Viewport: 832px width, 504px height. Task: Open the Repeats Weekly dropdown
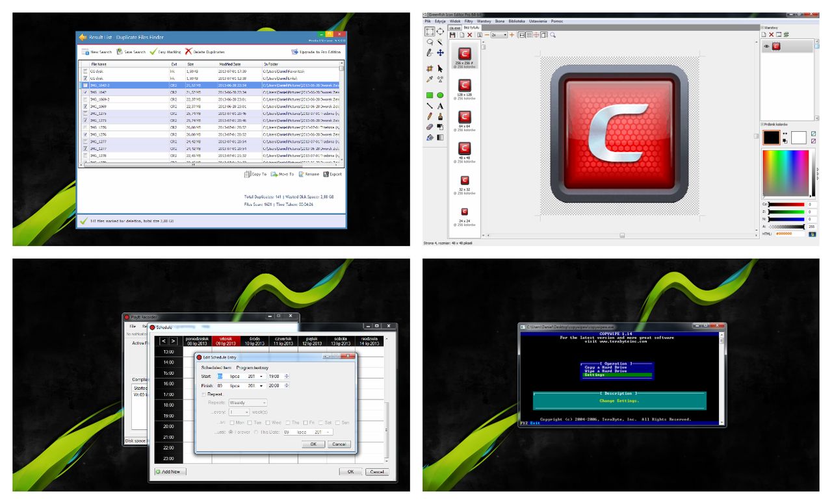pos(248,403)
